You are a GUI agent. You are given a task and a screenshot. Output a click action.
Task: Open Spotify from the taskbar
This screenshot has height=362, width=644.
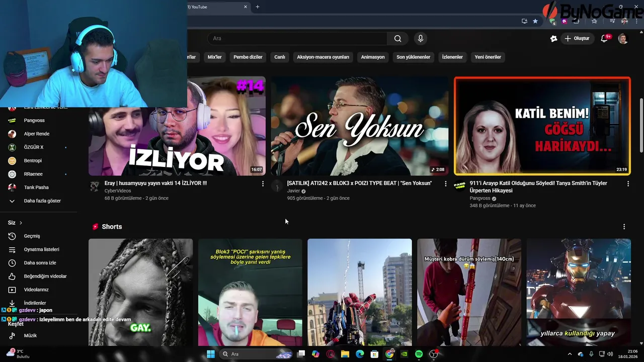pyautogui.click(x=419, y=354)
